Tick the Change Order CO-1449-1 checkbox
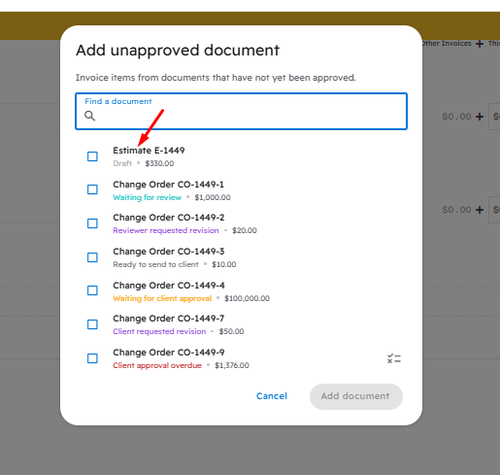Viewport: 500px width, 475px height. 92,189
